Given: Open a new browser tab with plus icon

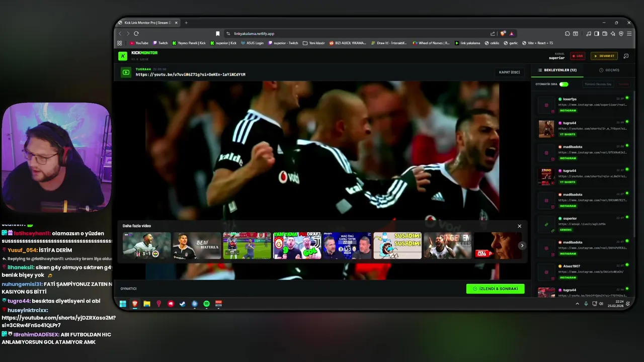Looking at the screenshot, I should coord(186,23).
